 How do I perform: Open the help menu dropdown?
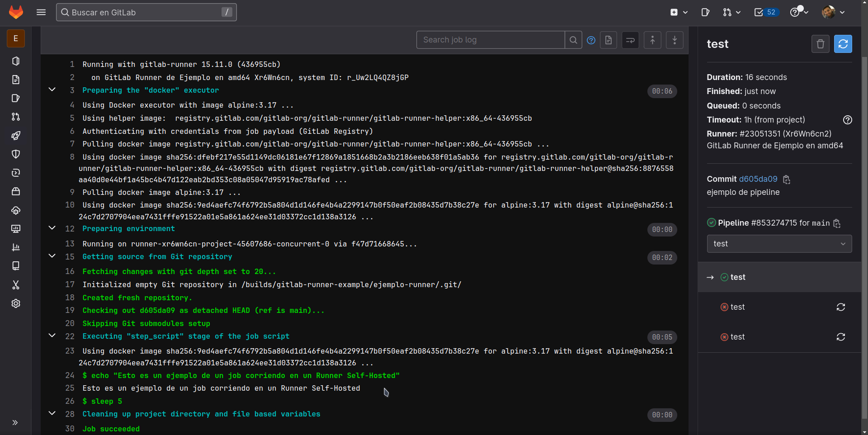[799, 12]
